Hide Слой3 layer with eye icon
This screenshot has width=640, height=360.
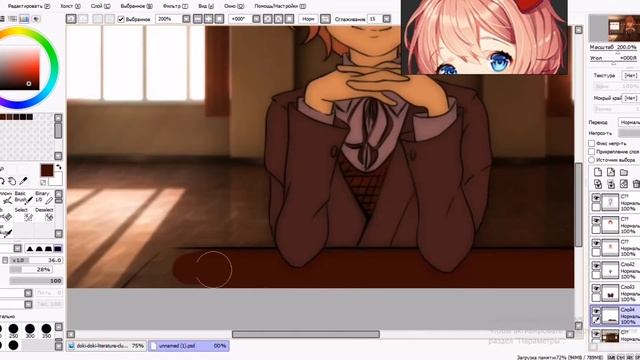click(596, 288)
